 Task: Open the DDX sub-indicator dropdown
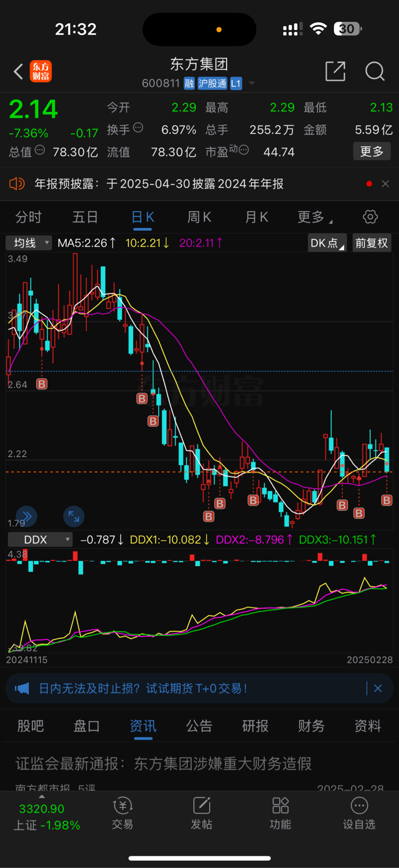39,540
